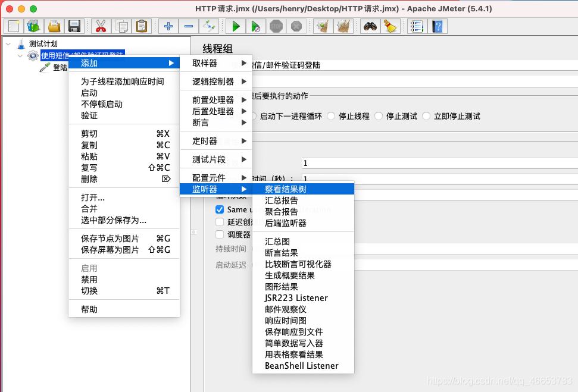Click the New test plan icon
The height and width of the screenshot is (392, 578).
coord(14,26)
